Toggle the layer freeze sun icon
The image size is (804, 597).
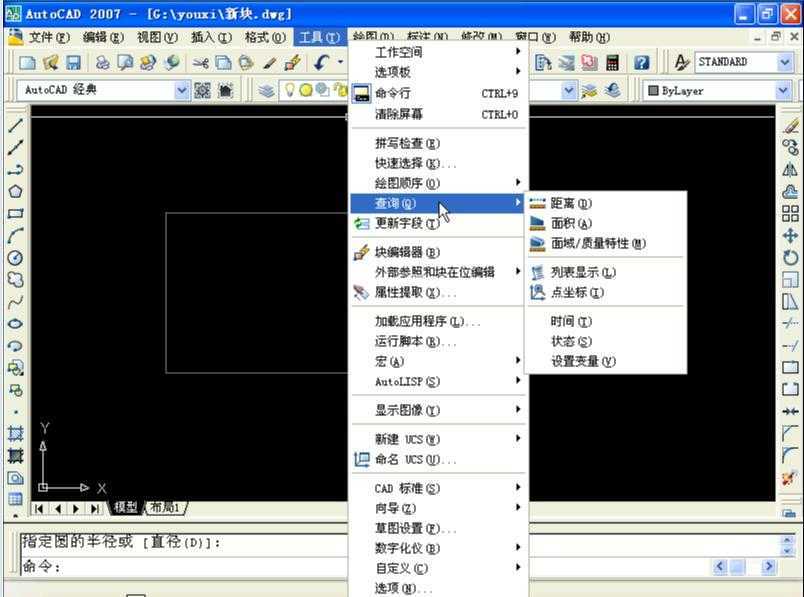click(x=306, y=90)
